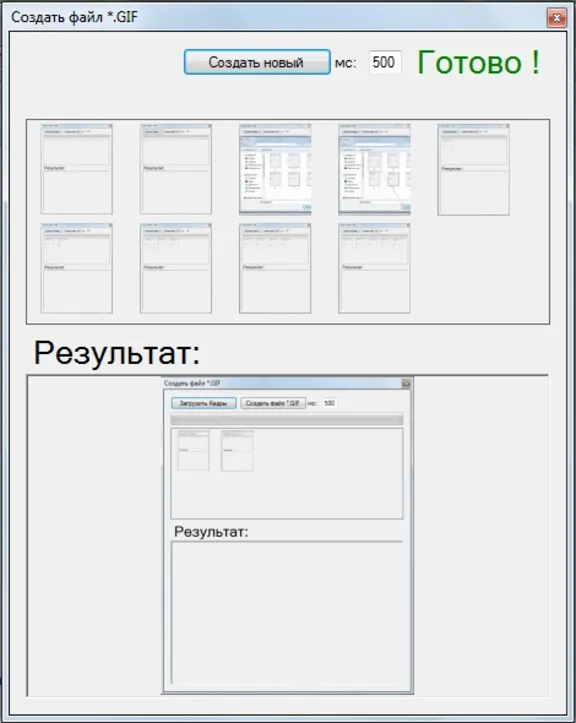Screen dimensions: 576x723
Task: Click the Создать новый button
Action: click(x=257, y=62)
